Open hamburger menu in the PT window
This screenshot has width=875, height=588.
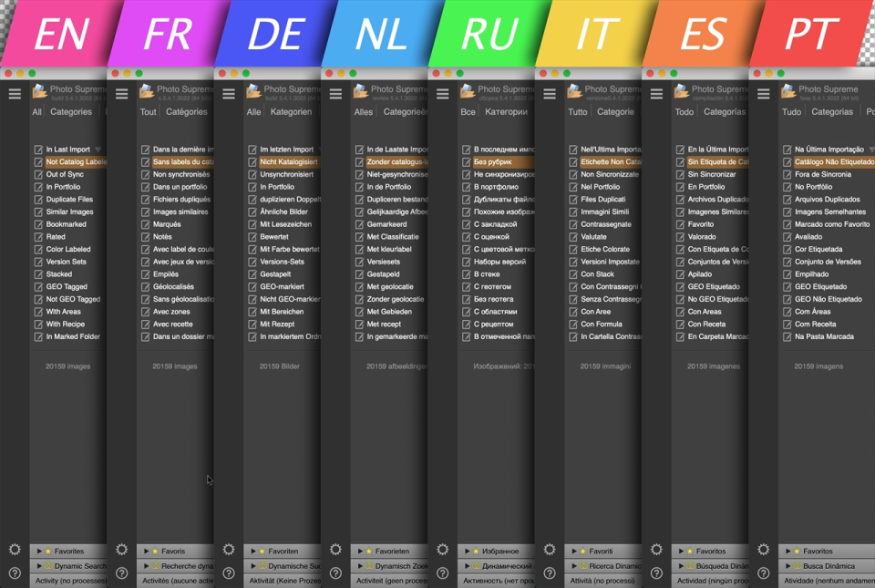(x=764, y=94)
